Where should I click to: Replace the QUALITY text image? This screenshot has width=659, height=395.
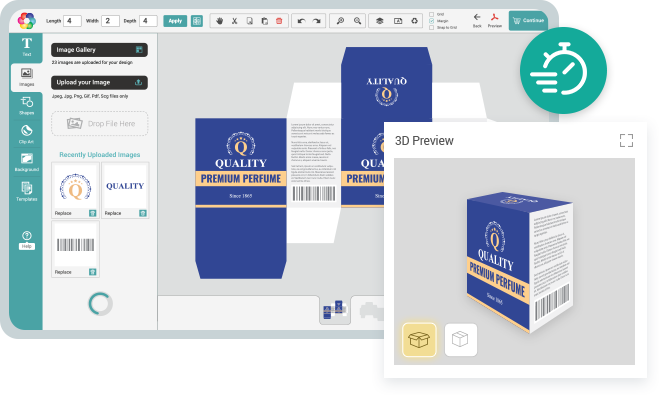(x=113, y=213)
